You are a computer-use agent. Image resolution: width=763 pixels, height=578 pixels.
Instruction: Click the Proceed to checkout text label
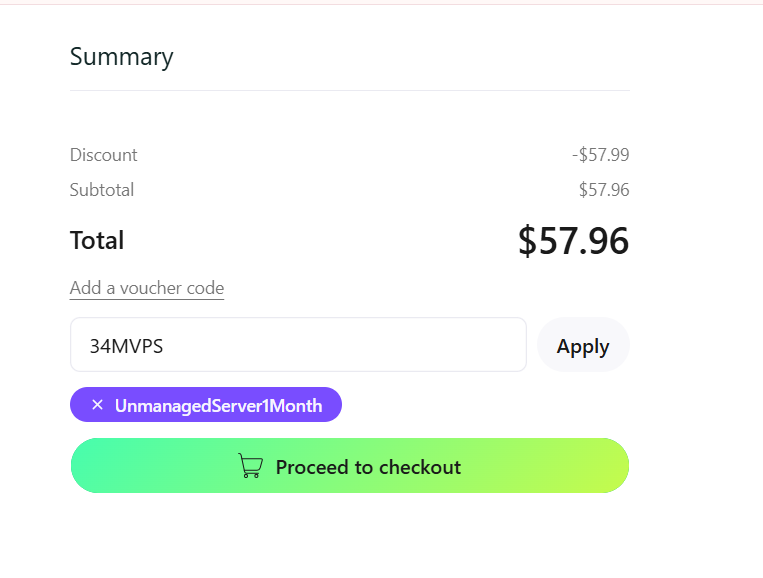point(368,467)
